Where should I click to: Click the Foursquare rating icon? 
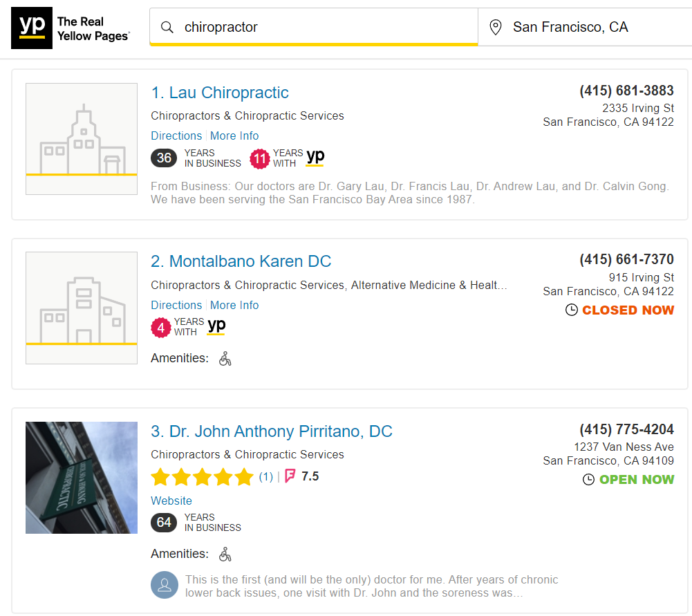tap(290, 476)
